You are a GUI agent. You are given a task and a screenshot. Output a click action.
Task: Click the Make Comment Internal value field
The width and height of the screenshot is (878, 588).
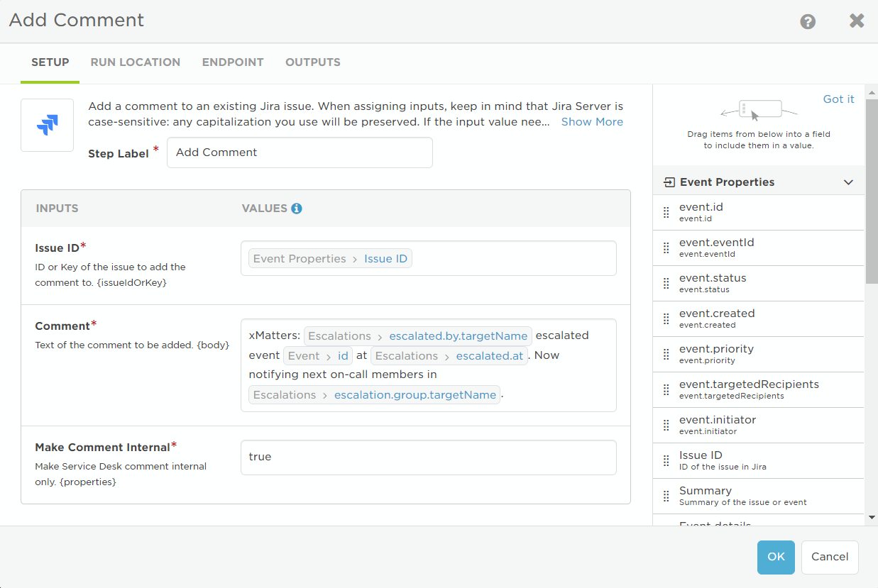[x=429, y=457]
